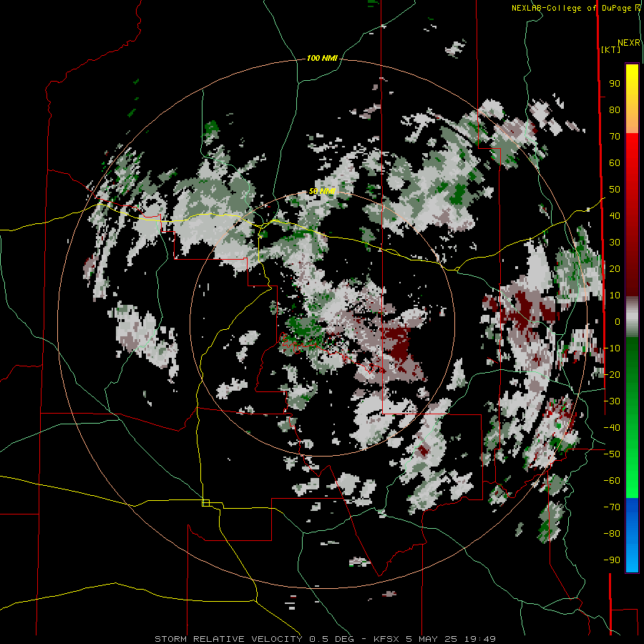Click the -20 scale label

[612, 375]
